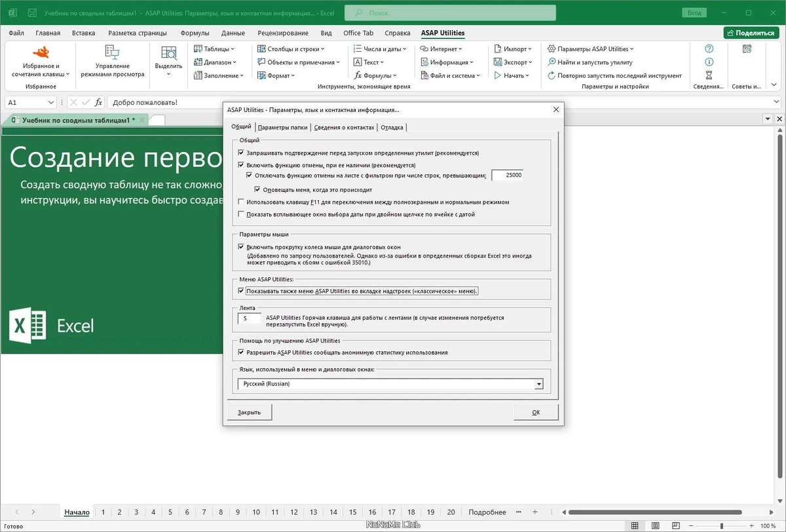Enable F11 fullscreen toggle checkbox
The image size is (786, 532).
pyautogui.click(x=241, y=202)
